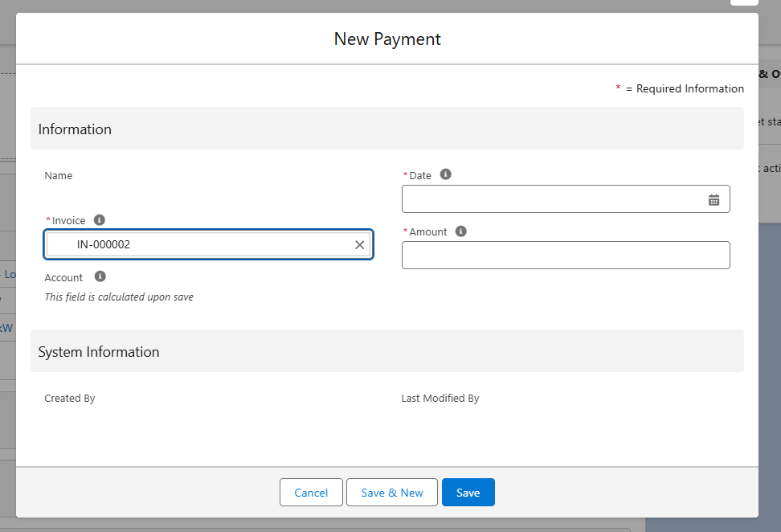
Task: Click the Last Modified By label
Action: tap(440, 398)
